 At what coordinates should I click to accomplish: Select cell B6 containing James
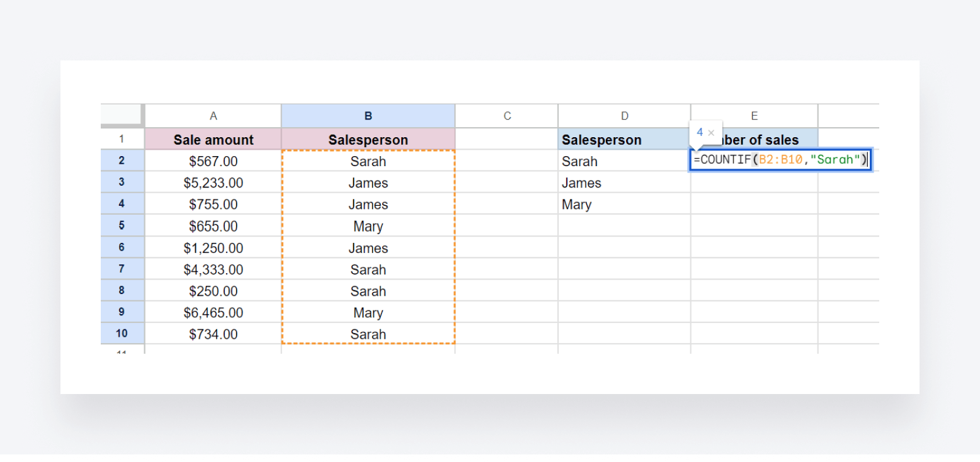[x=368, y=248]
